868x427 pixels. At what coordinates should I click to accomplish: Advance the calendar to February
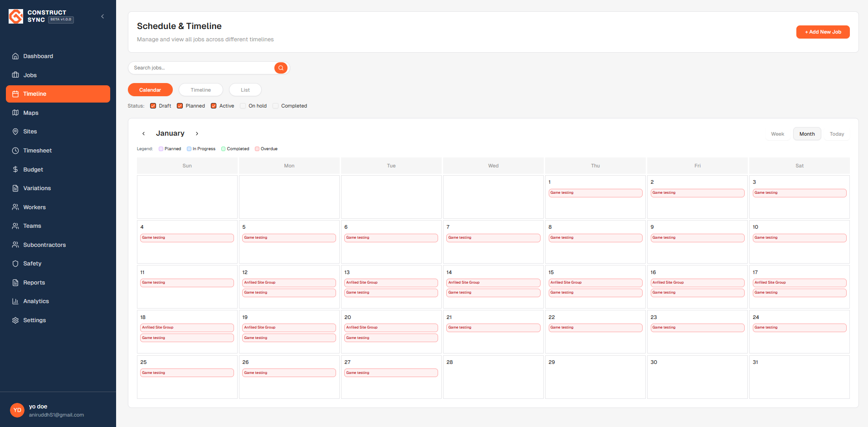click(197, 133)
